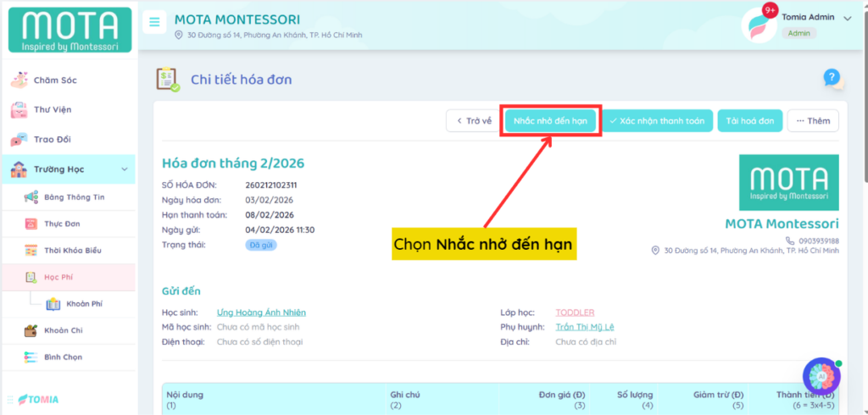The height and width of the screenshot is (415, 868).
Task: Click Xác nhận thanh toán button
Action: [657, 121]
